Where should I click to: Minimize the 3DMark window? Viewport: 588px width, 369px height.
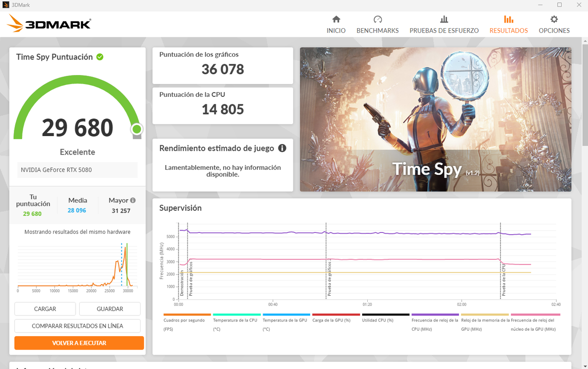(540, 5)
